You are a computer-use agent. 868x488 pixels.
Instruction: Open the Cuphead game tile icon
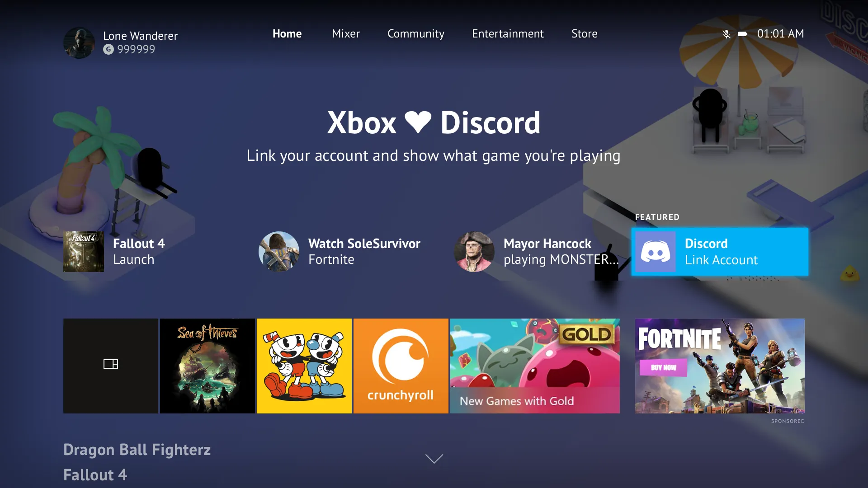coord(304,366)
